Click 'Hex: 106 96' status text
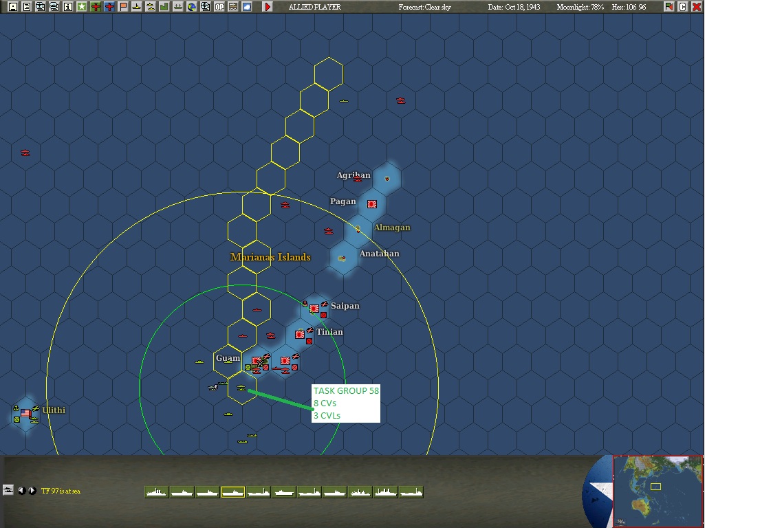The width and height of the screenshot is (782, 532). coord(629,7)
